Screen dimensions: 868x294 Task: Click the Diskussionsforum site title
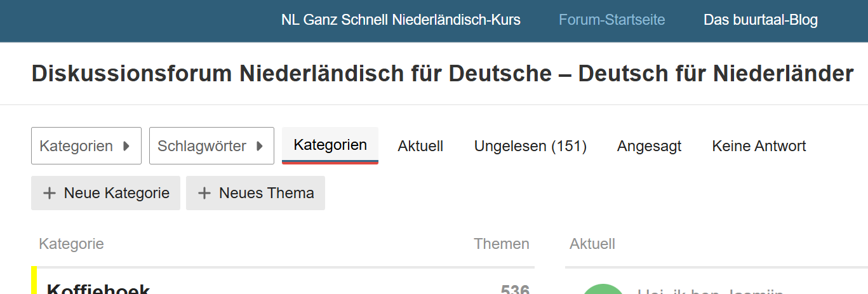(443, 74)
